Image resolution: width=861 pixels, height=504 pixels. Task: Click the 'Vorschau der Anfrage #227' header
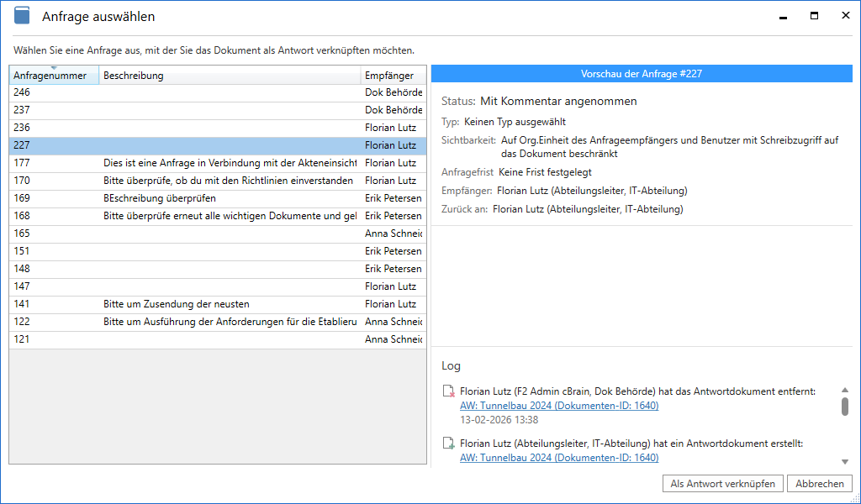[x=642, y=73]
